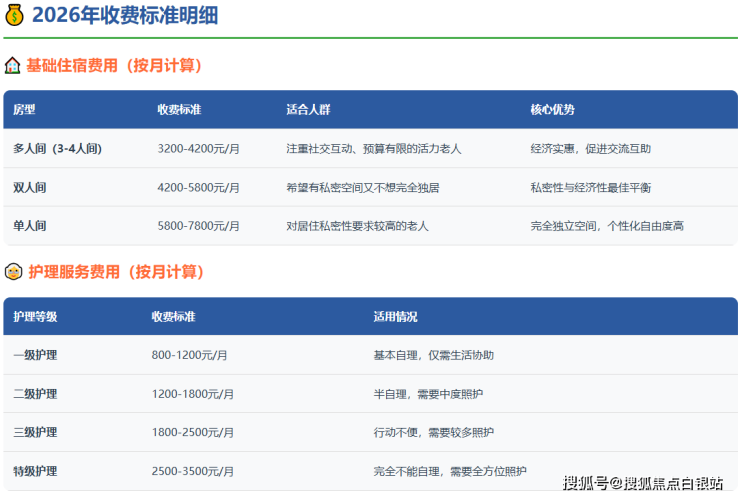Viewport: 740px width, 499px height.
Task: Click the money bag icon beside the title
Action: [15, 15]
